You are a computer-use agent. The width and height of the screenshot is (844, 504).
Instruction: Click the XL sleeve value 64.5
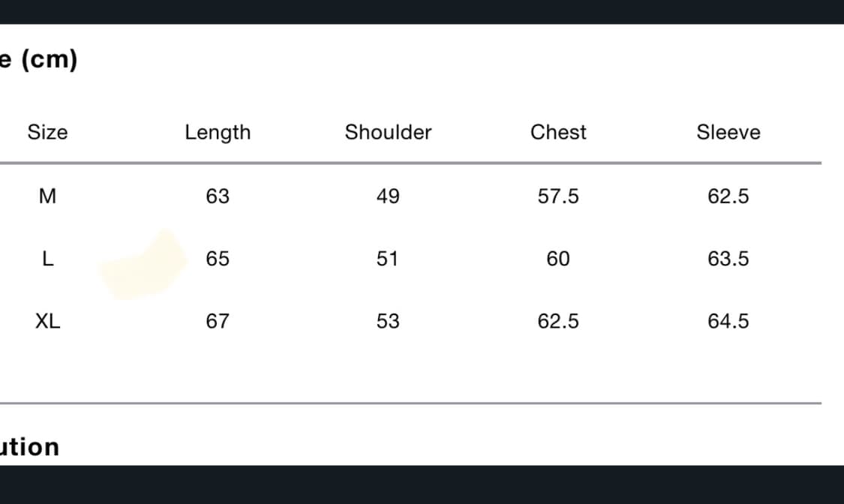point(728,321)
